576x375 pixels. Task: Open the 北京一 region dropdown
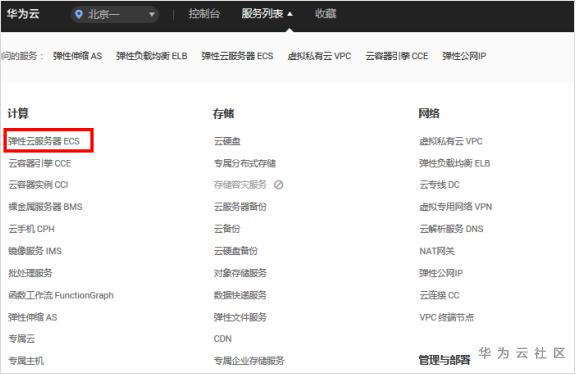pos(115,14)
